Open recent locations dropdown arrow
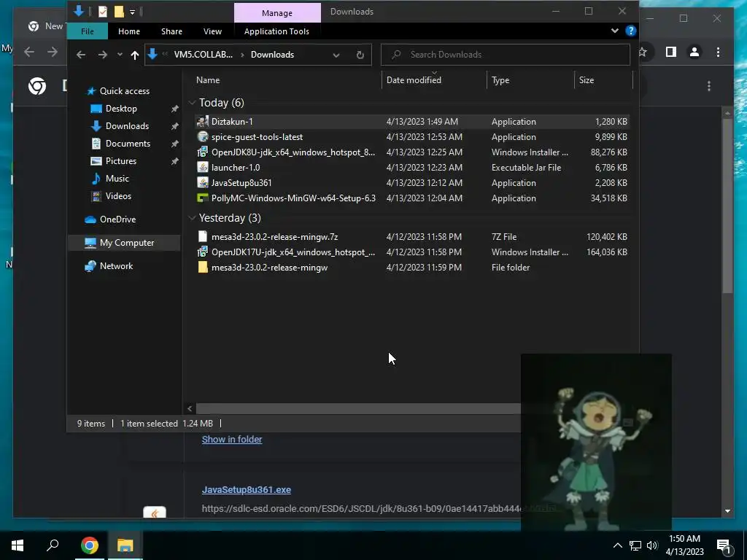747x560 pixels. (x=120, y=55)
